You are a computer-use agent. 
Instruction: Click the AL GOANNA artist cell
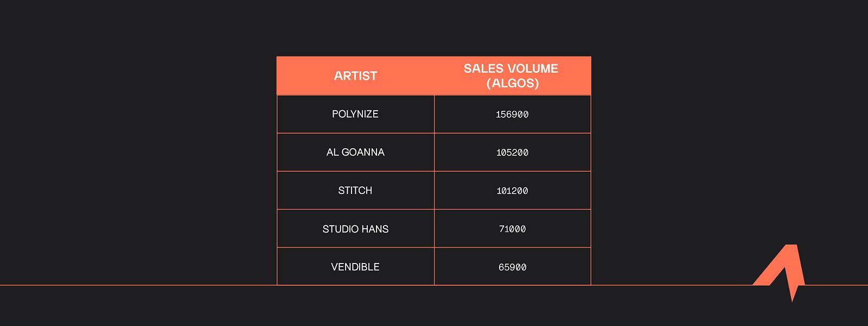(355, 153)
